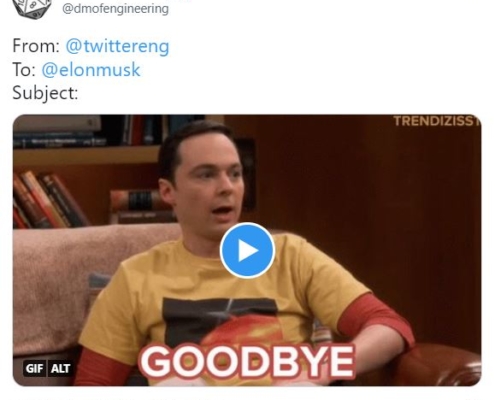Play the GIF with the blue play button
495x400 pixels.
tap(247, 250)
